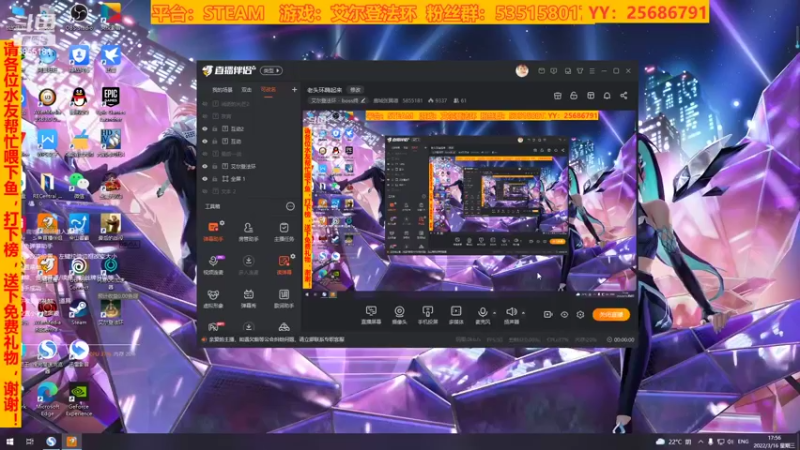Open the 弹幕鸡 tool
The height and width of the screenshot is (450, 800).
[x=248, y=298]
